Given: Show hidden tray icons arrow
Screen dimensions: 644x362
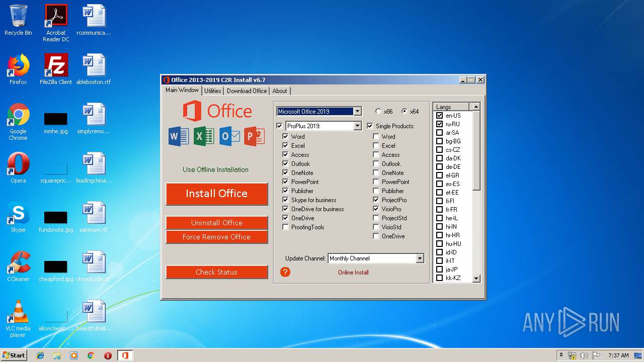Looking at the screenshot, I should [x=561, y=355].
